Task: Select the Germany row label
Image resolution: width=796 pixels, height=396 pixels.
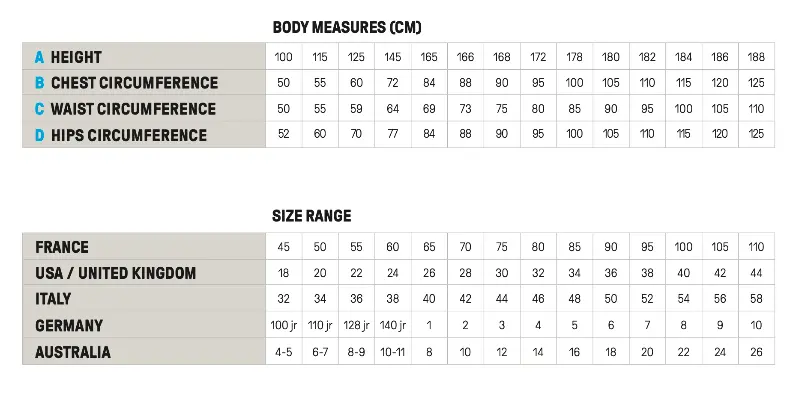Action: pos(69,325)
